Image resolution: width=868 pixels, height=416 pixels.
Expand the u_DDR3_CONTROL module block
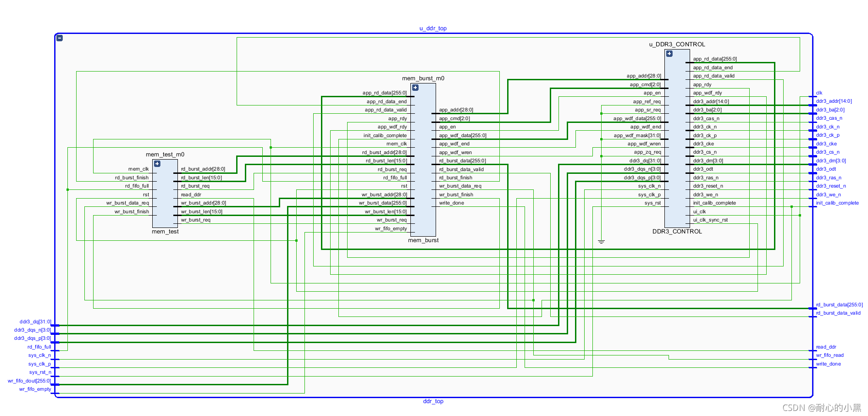669,54
